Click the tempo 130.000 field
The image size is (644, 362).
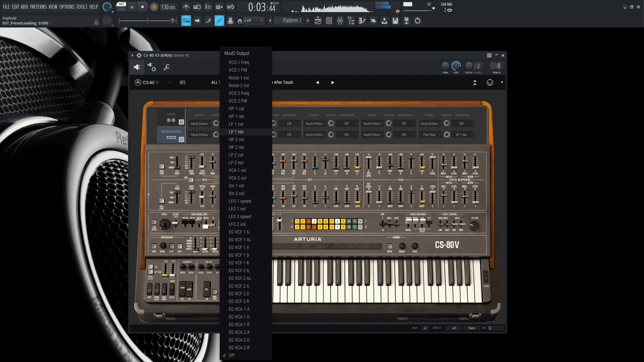point(168,7)
